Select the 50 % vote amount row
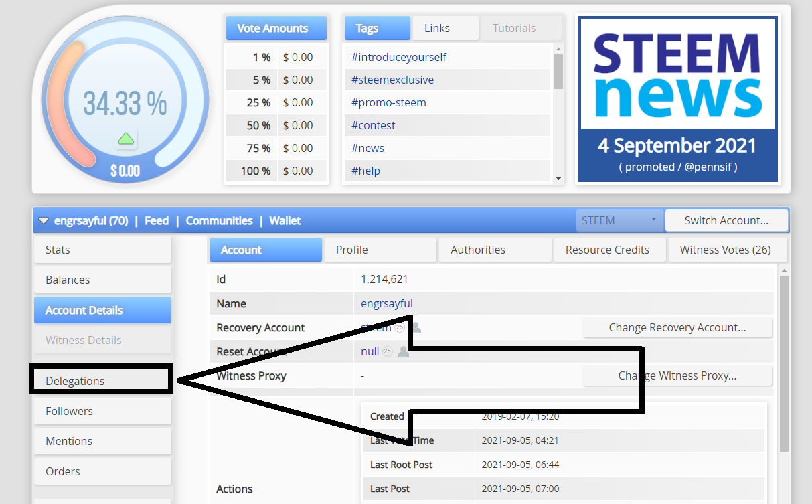 tap(276, 125)
